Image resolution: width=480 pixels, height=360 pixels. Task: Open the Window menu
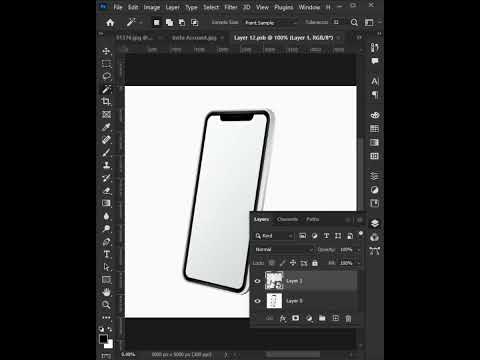pos(309,7)
